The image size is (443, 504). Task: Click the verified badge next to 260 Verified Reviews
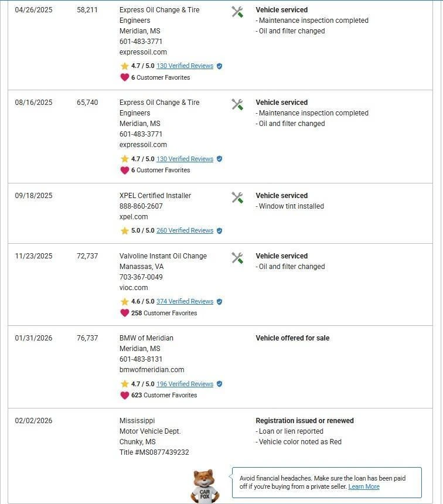[219, 231]
